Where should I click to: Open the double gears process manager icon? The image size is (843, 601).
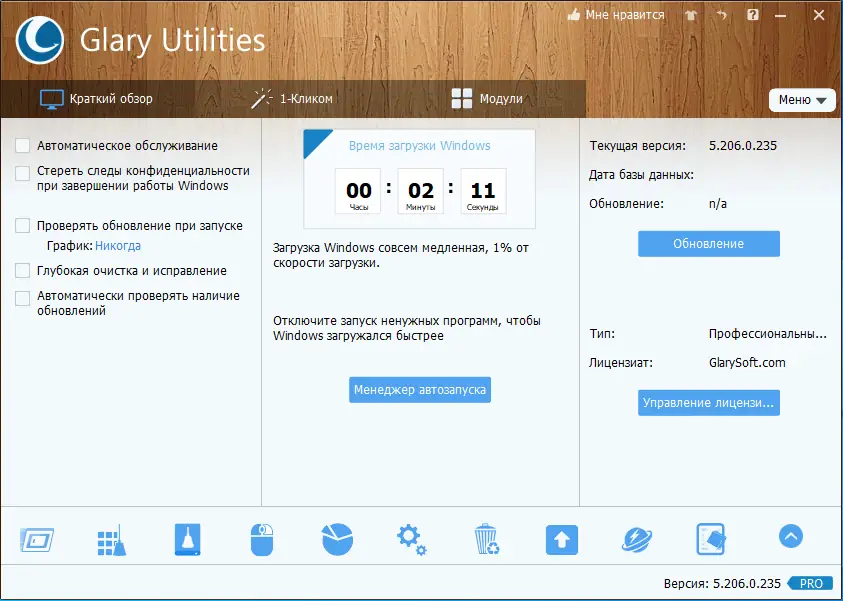[x=411, y=540]
